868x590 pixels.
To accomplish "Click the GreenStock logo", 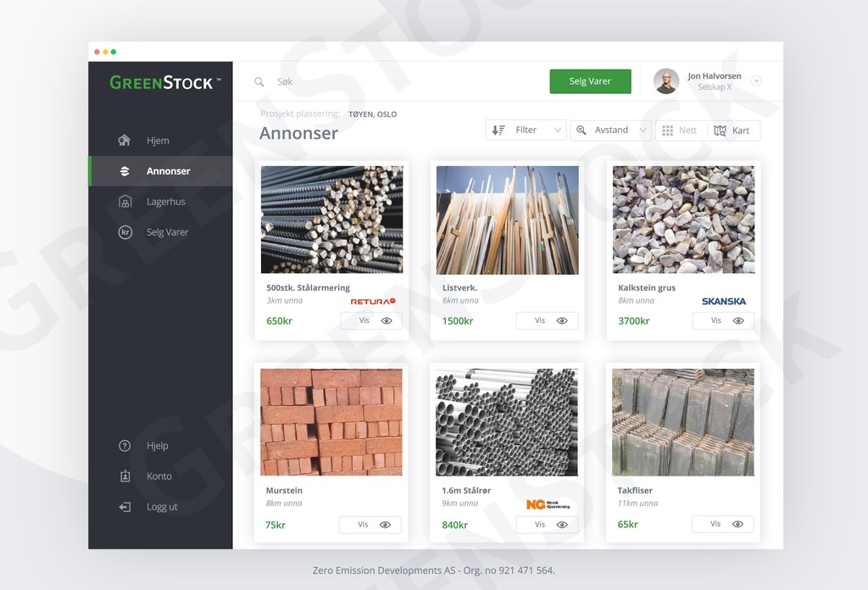I will point(165,82).
